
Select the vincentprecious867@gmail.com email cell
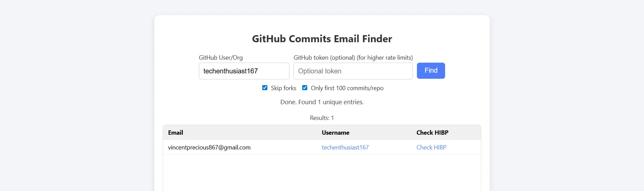(x=209, y=147)
